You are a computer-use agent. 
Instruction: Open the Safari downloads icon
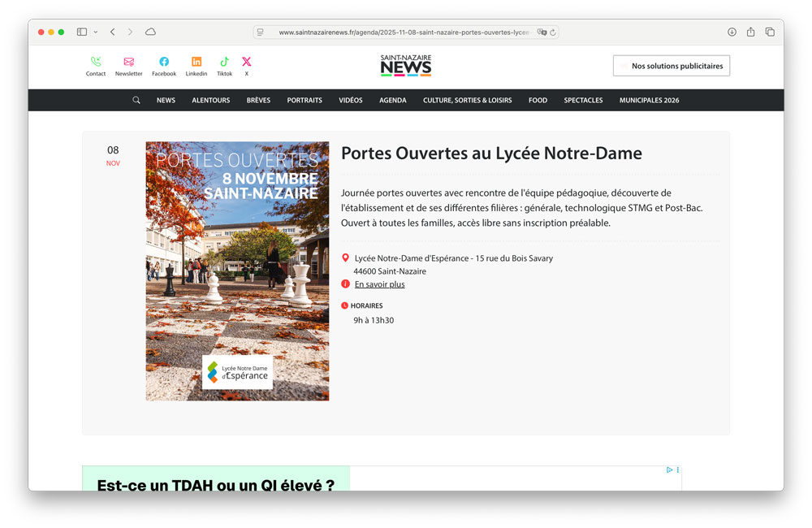click(x=732, y=32)
